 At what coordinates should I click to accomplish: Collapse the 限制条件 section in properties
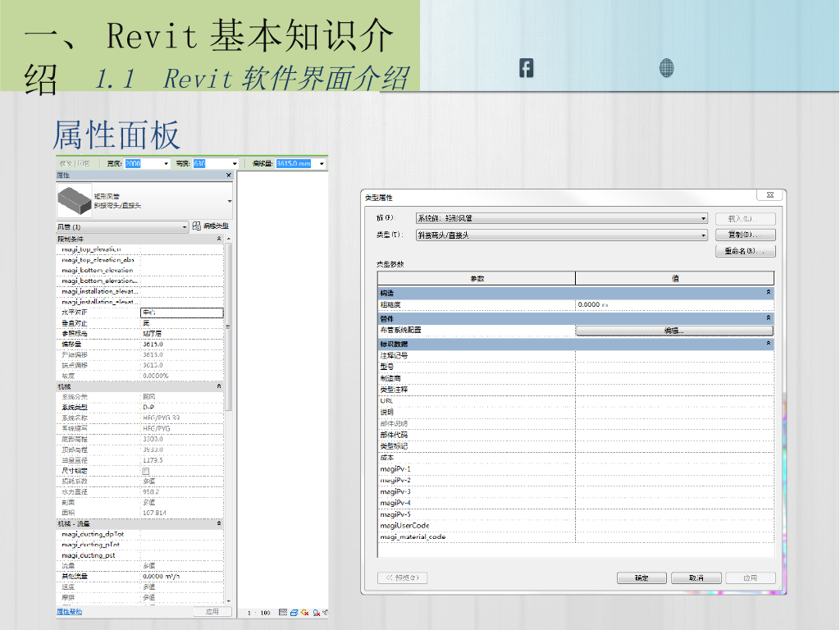(x=219, y=239)
